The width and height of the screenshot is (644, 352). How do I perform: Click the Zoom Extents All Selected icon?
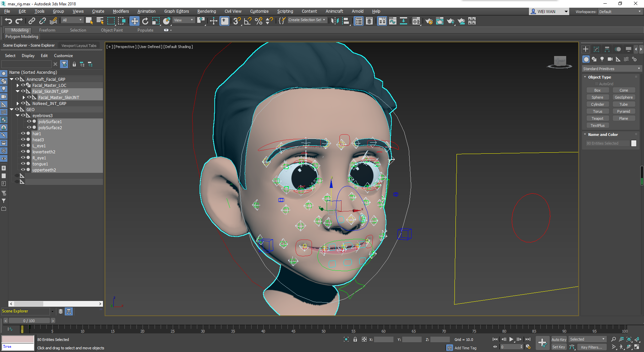coord(637,339)
